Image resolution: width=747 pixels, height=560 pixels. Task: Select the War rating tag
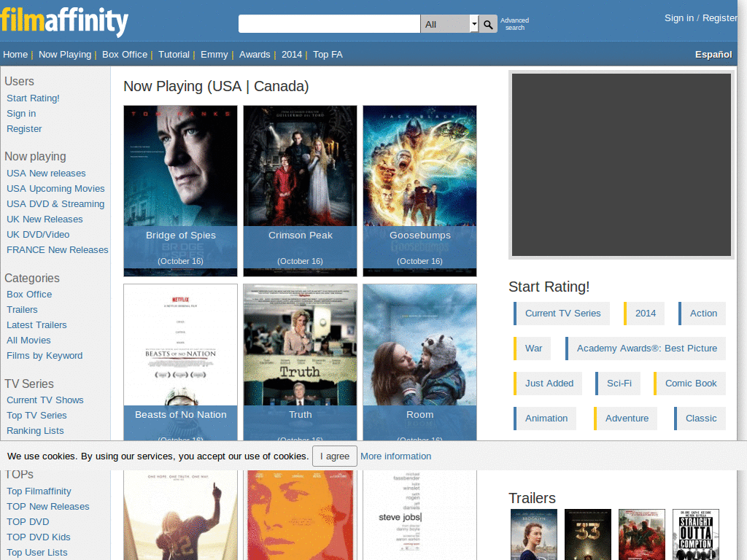(532, 348)
